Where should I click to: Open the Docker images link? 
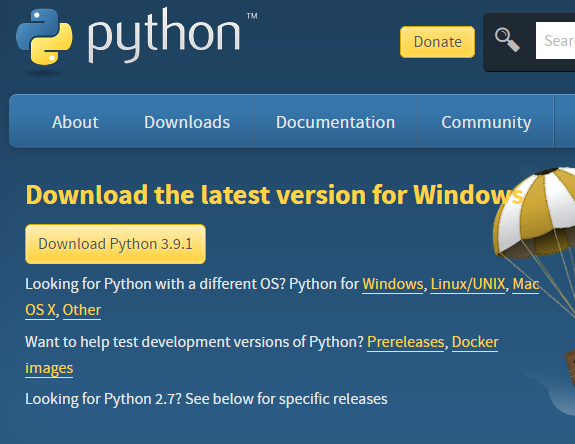pos(475,342)
